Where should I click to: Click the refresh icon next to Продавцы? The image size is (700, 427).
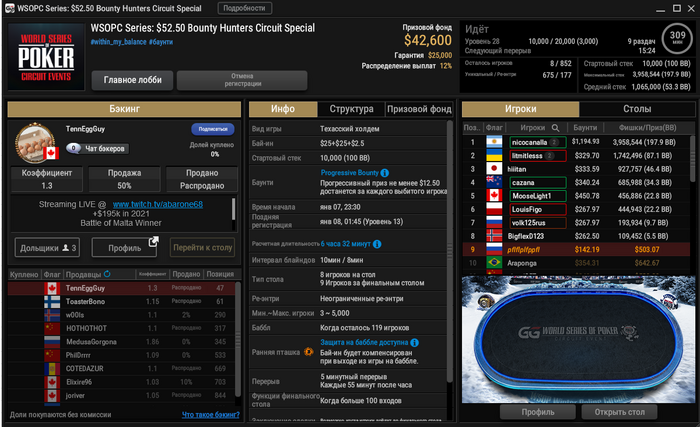click(107, 274)
